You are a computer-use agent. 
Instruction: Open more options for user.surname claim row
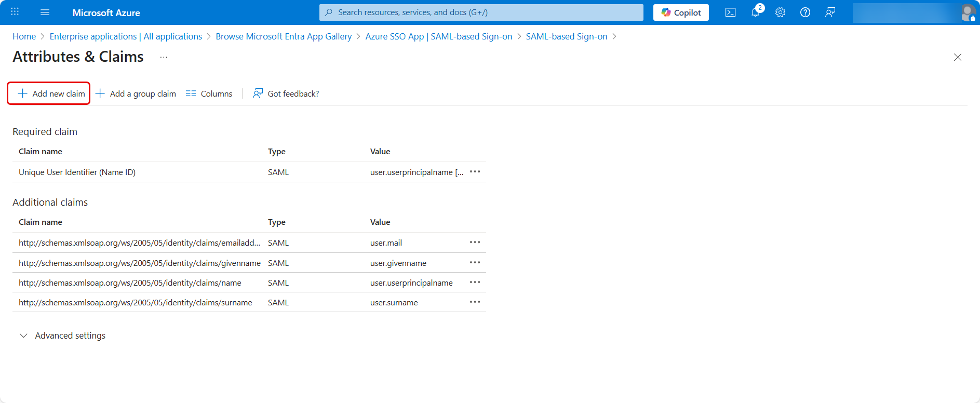(x=475, y=302)
